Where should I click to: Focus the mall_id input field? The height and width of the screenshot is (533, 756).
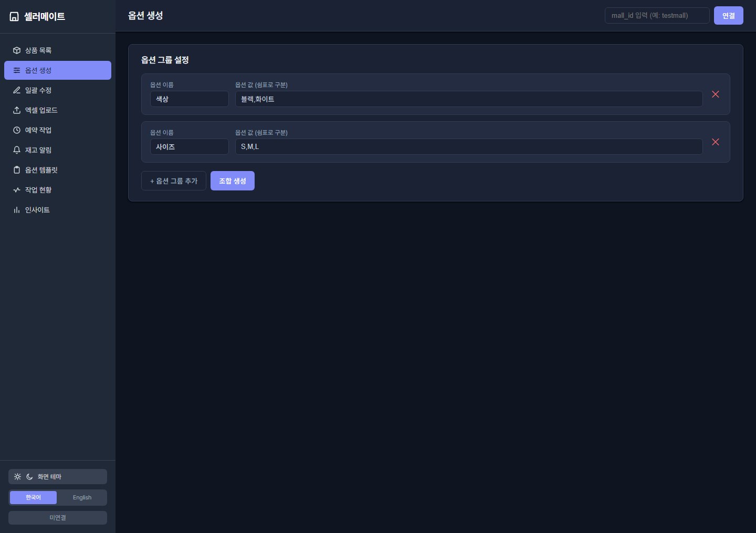tap(657, 16)
